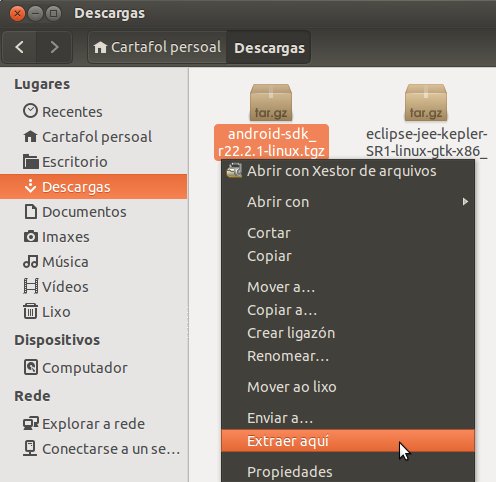Close the Descargas window
This screenshot has width=496, height=482.
[17, 14]
